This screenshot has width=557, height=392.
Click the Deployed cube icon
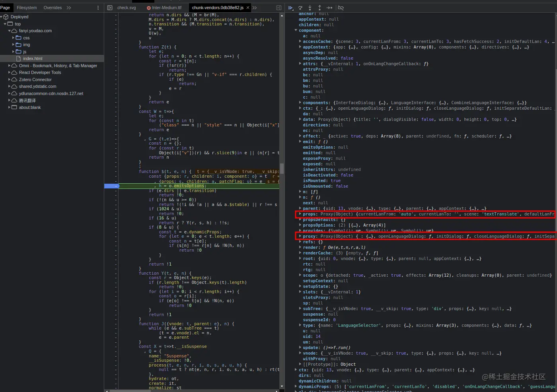(6, 17)
